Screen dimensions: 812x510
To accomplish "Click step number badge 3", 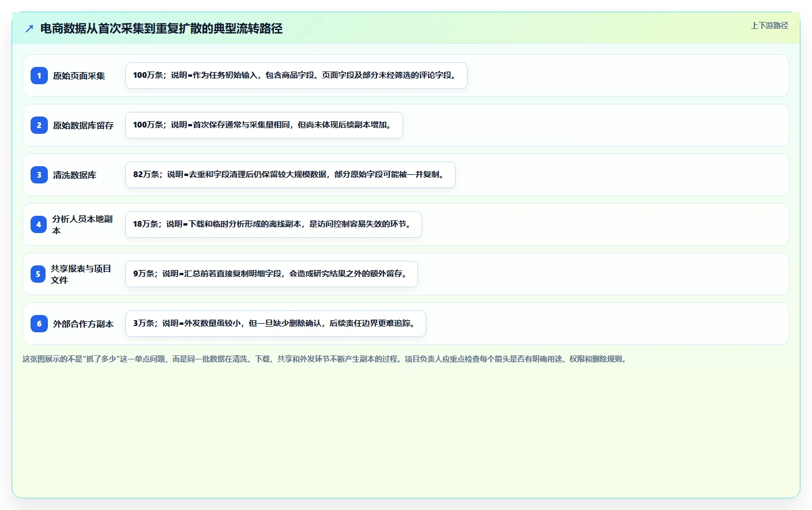I will click(39, 175).
